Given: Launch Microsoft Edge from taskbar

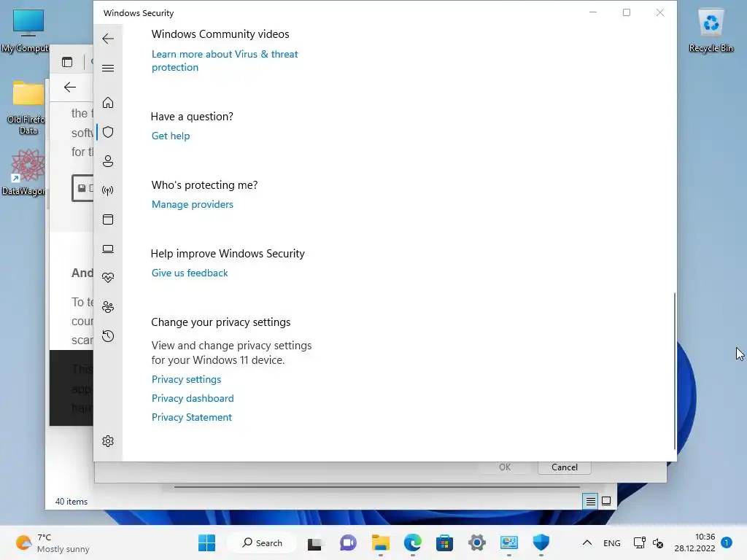Looking at the screenshot, I should point(413,542).
